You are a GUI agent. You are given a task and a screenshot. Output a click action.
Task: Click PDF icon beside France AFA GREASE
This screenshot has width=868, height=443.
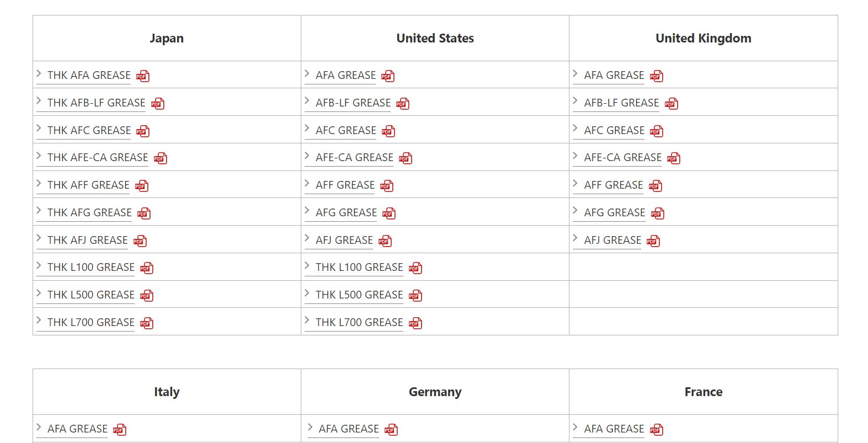(657, 430)
